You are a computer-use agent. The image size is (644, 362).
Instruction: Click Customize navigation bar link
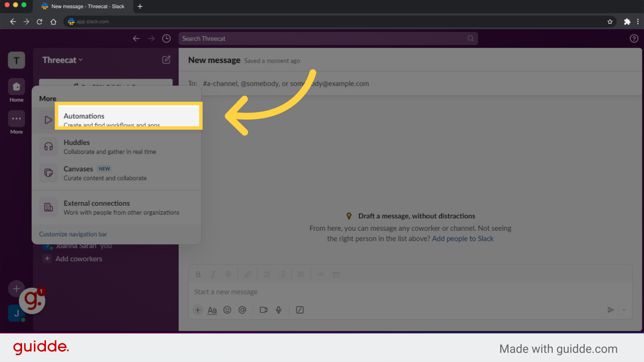(73, 234)
